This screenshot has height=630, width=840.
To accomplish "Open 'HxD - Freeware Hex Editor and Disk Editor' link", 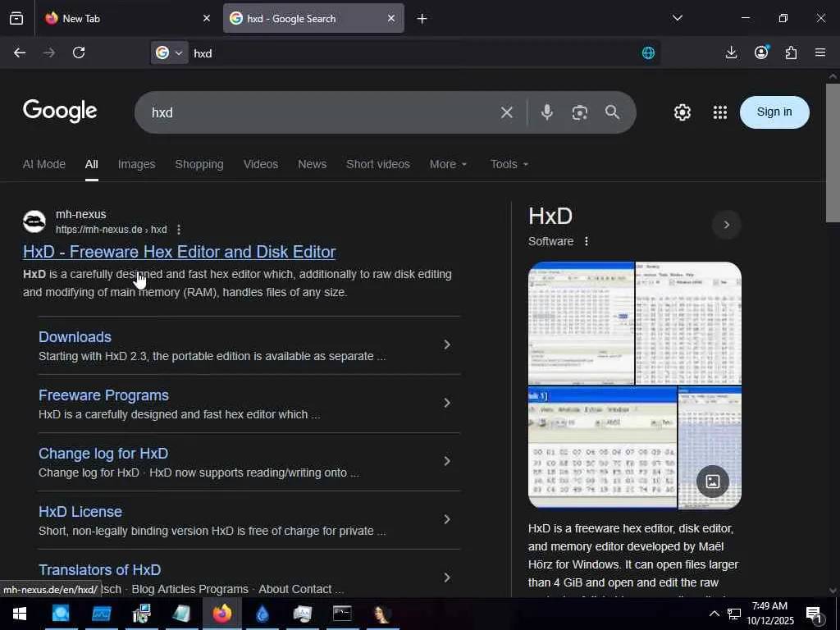I will [180, 252].
